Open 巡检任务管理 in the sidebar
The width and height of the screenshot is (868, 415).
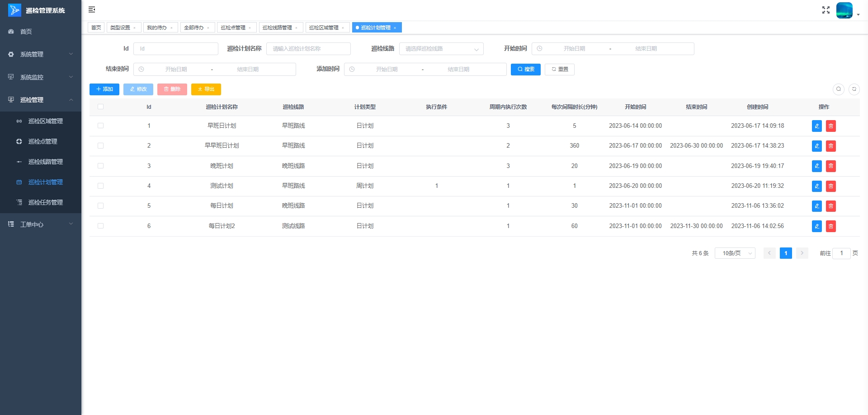click(45, 202)
